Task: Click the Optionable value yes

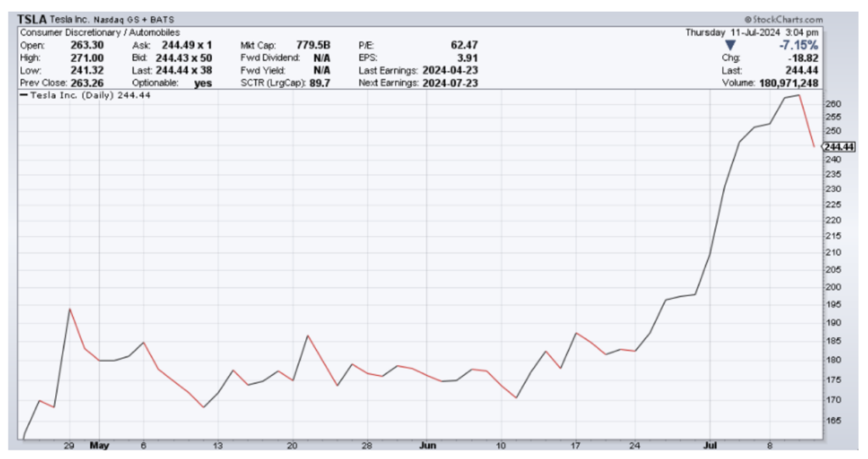Action: click(203, 84)
